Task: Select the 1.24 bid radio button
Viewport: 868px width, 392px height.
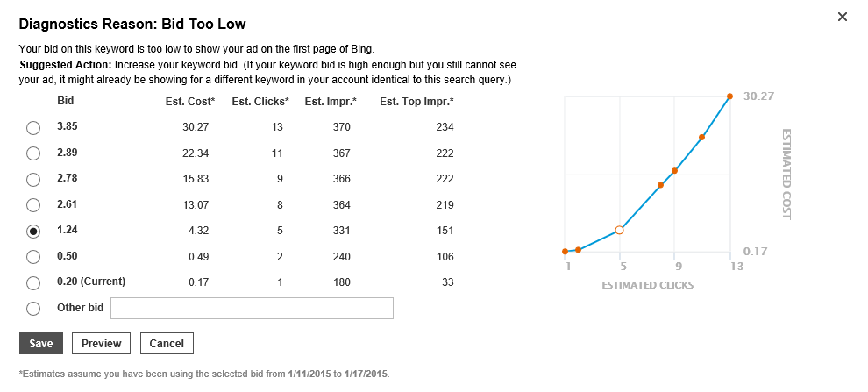Action: 33,232
